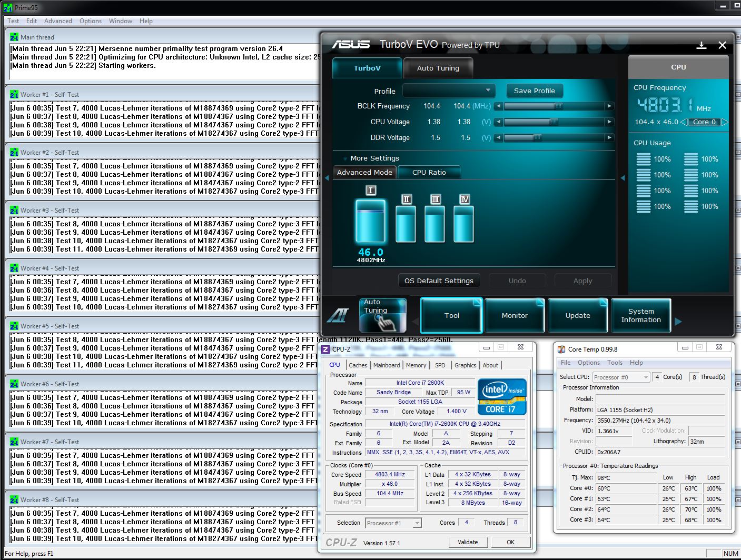Click the Update button in AI Suite
This screenshot has height=560, width=741.
(x=578, y=316)
